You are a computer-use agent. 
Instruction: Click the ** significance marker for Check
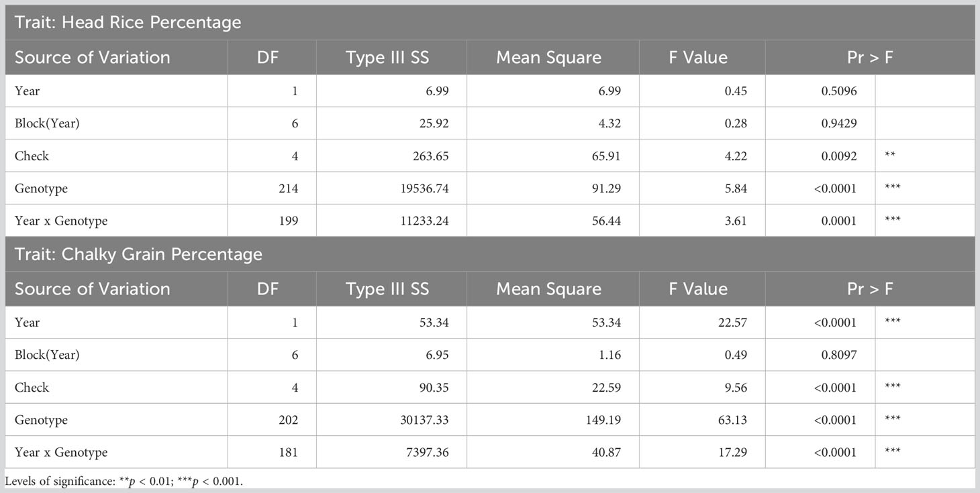pos(891,156)
